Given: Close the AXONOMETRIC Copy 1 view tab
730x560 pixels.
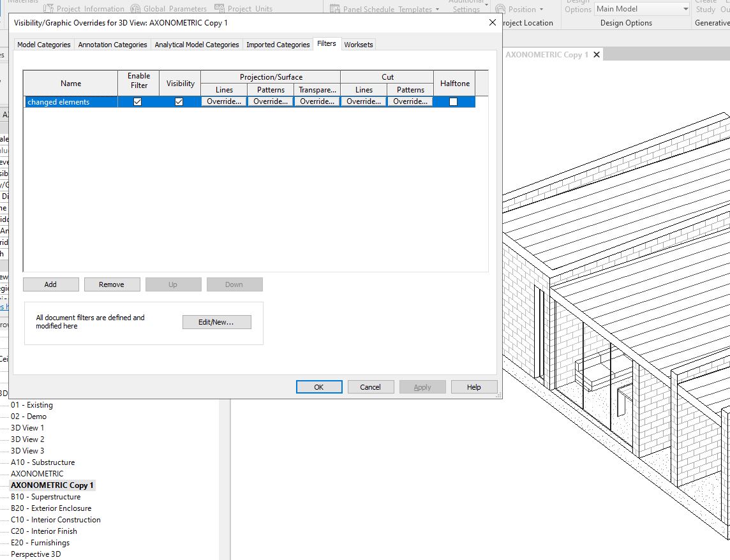Looking at the screenshot, I should pyautogui.click(x=597, y=55).
